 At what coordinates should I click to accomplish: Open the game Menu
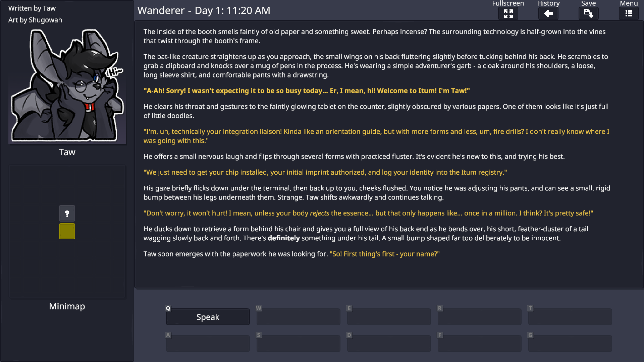(629, 13)
